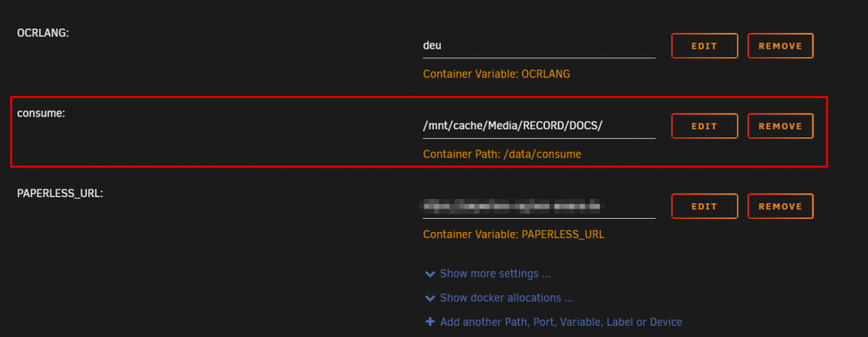Remove the OCRLANG variable
Screen dimensions: 868x337
click(x=780, y=46)
